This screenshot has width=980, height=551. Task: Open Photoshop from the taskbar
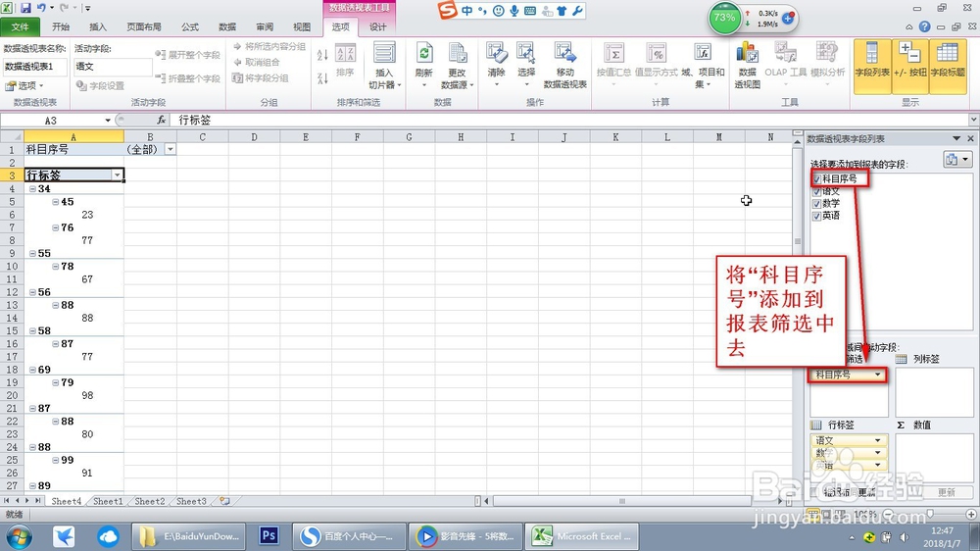click(269, 536)
